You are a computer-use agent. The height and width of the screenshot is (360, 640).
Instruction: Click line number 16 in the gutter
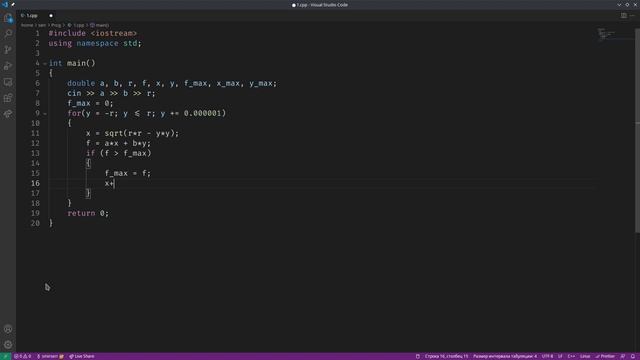(36, 183)
